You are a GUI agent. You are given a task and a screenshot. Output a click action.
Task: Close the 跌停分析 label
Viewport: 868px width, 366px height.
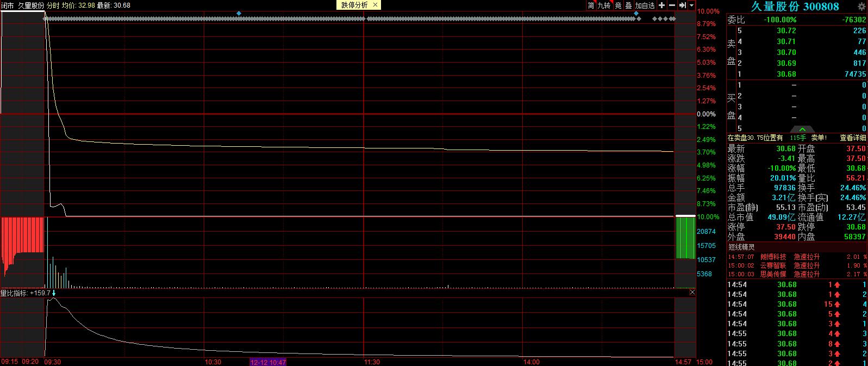[x=376, y=5]
